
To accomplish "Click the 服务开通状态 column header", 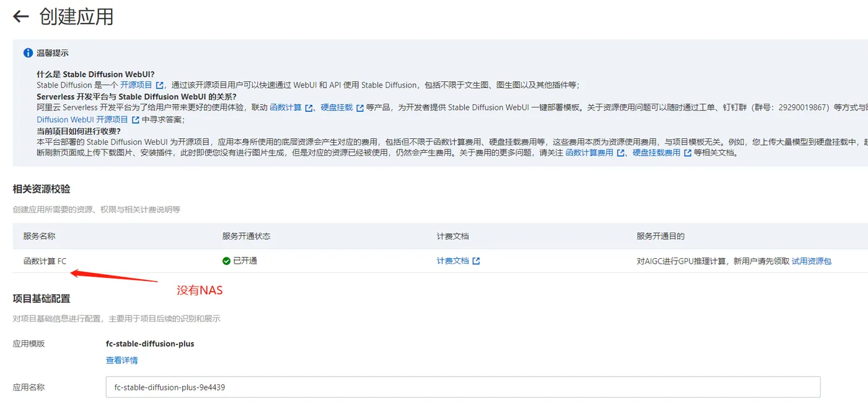I will (x=246, y=236).
